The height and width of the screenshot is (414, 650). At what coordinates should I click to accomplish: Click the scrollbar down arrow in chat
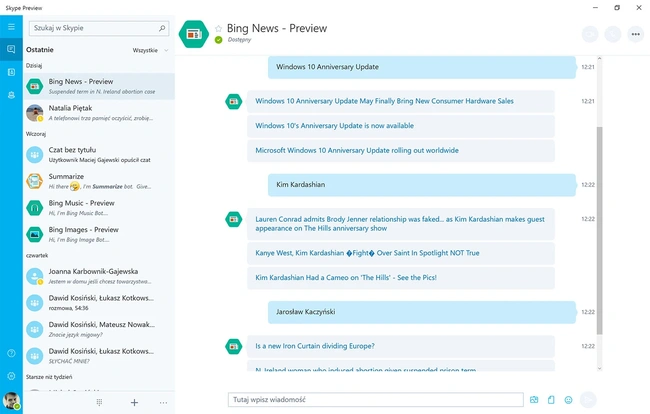click(x=599, y=368)
